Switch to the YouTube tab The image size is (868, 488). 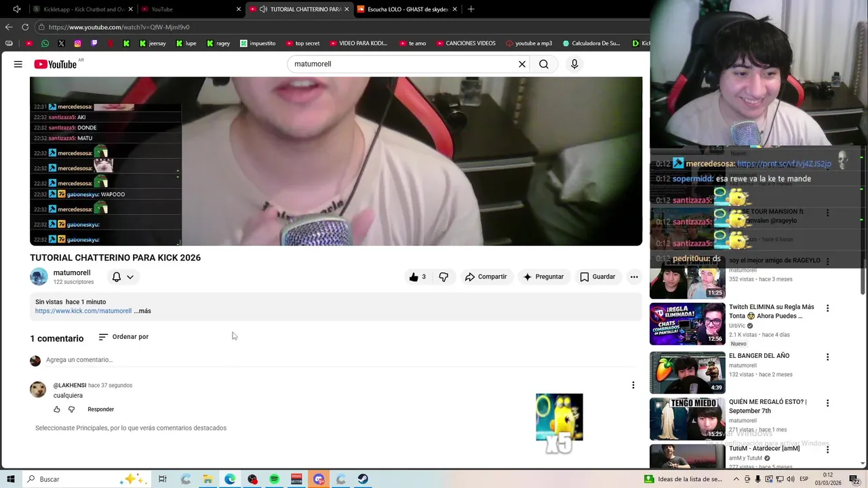tap(190, 9)
